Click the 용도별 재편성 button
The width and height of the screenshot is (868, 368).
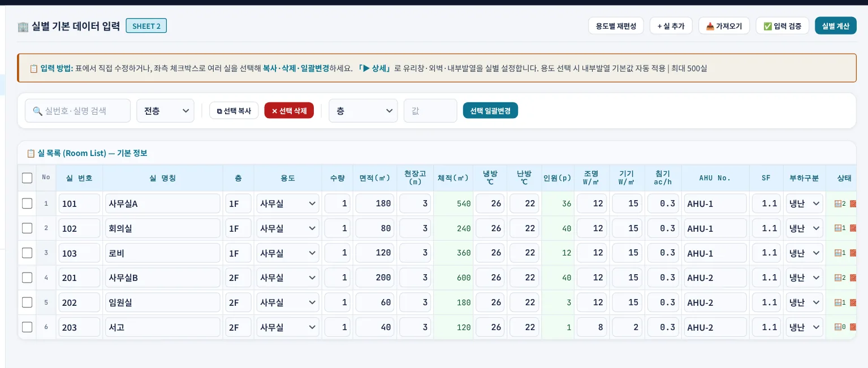coord(616,26)
